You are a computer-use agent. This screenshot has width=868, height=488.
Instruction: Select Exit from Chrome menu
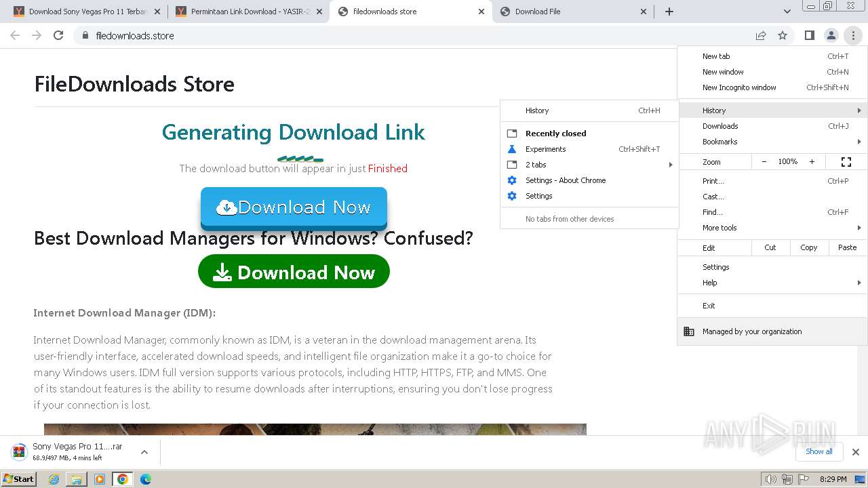pyautogui.click(x=772, y=306)
